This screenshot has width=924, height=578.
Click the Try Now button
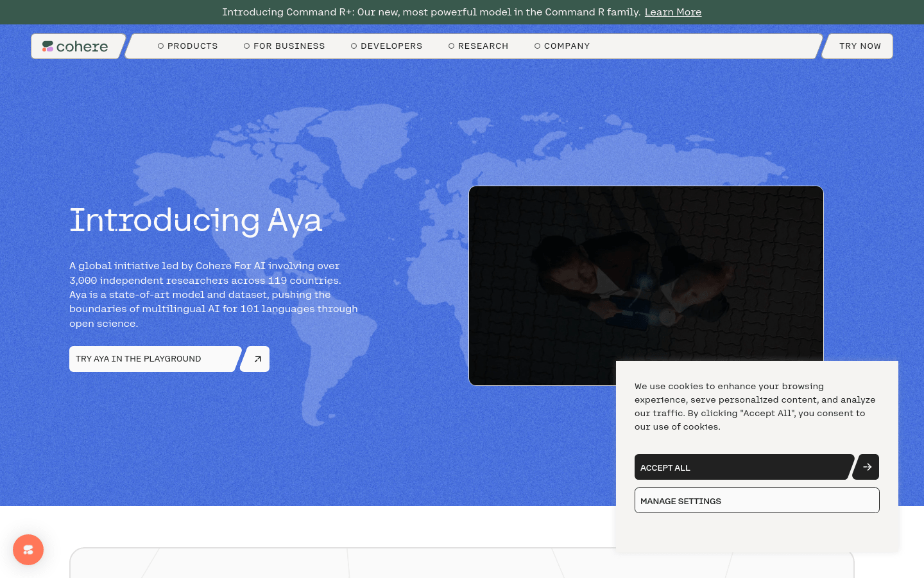pos(859,46)
